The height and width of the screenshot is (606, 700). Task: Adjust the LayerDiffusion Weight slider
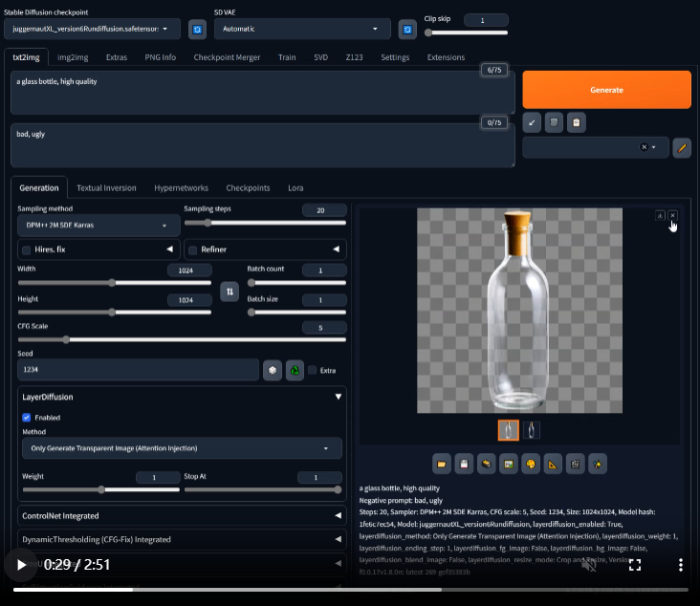[x=101, y=489]
